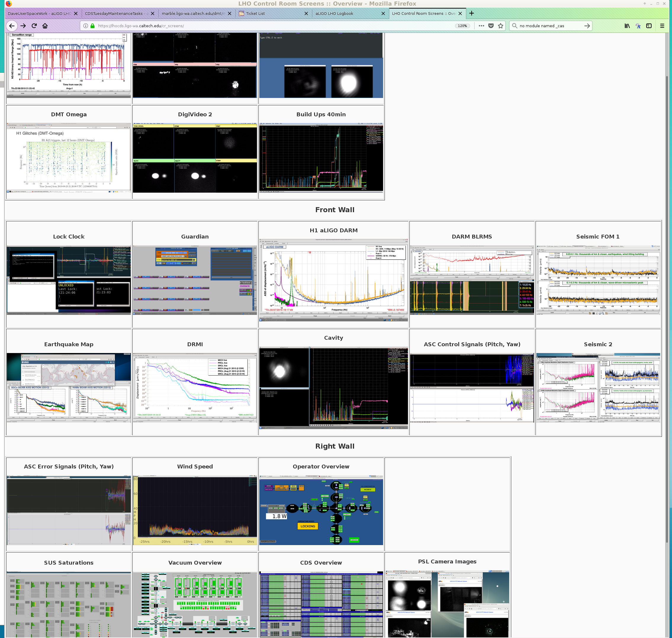Close the aLIGO LHO Logbook tab
The height and width of the screenshot is (638, 672).
tap(383, 14)
